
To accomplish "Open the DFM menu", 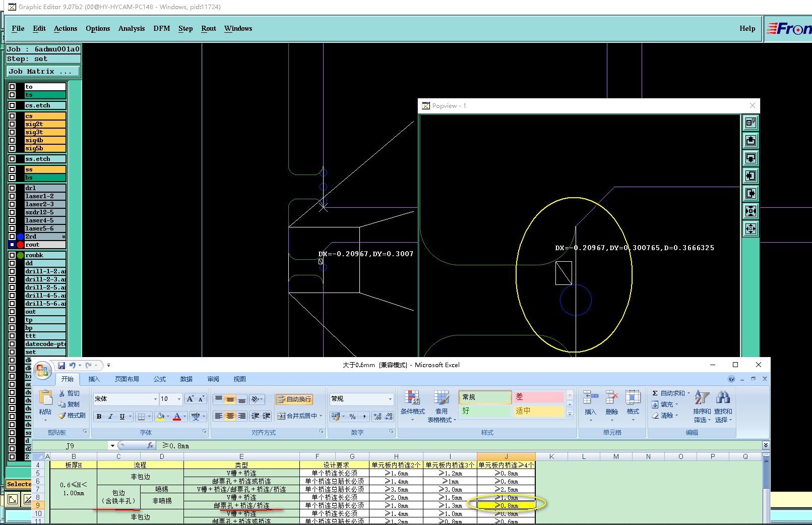I will (161, 29).
